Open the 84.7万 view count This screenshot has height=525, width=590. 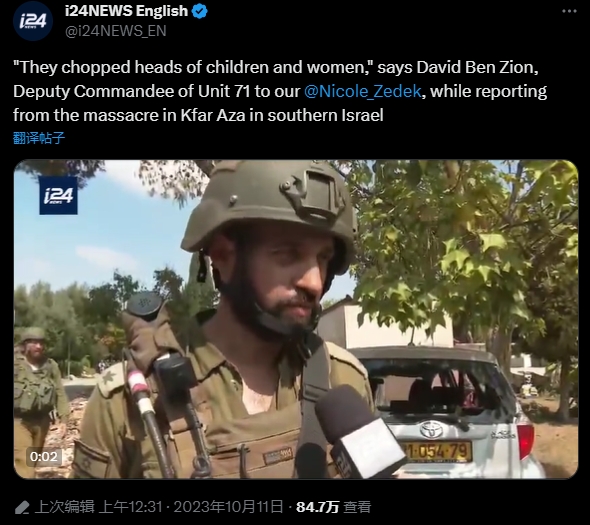pyautogui.click(x=318, y=507)
